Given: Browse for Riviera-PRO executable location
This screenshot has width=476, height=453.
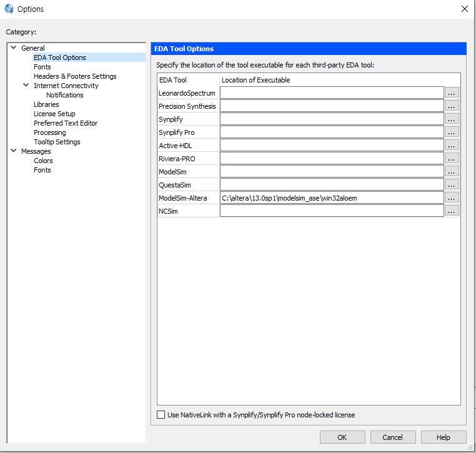Looking at the screenshot, I should [452, 158].
